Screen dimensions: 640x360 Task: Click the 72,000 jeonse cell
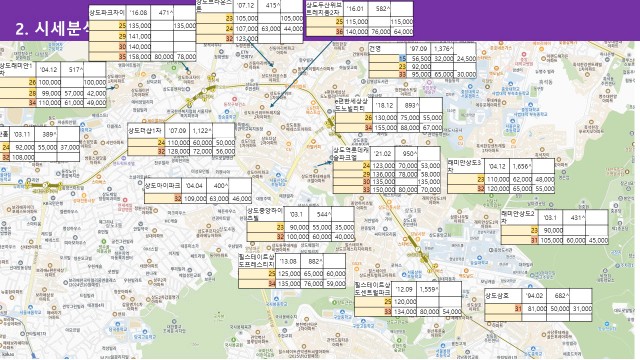[202, 151]
